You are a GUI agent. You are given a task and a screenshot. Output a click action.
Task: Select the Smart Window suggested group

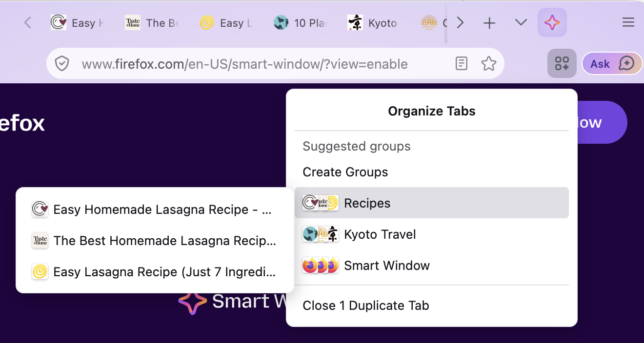tap(432, 265)
